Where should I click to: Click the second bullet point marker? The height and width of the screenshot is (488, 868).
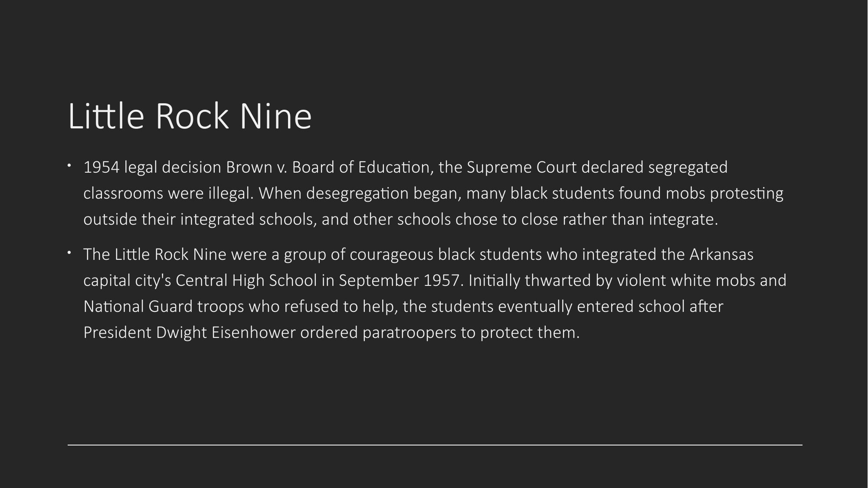(69, 252)
